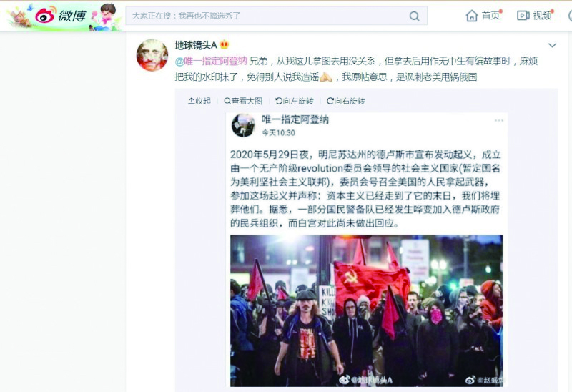Screen dimensions: 572x392
Task: Click the crown badge next to 地球镜头A
Action: pos(225,45)
